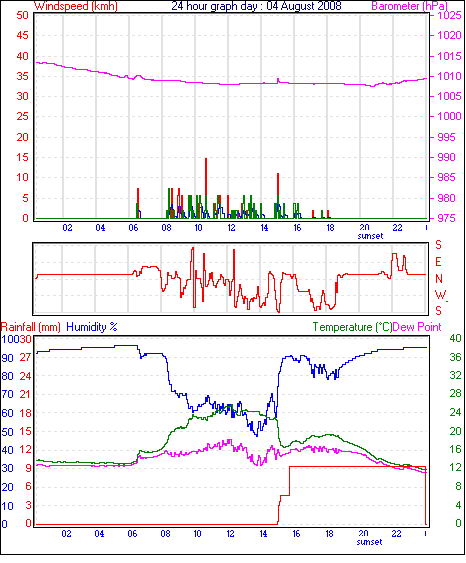
Task: Click the 'Temperature (°C)' legend label
Action: pyautogui.click(x=352, y=327)
